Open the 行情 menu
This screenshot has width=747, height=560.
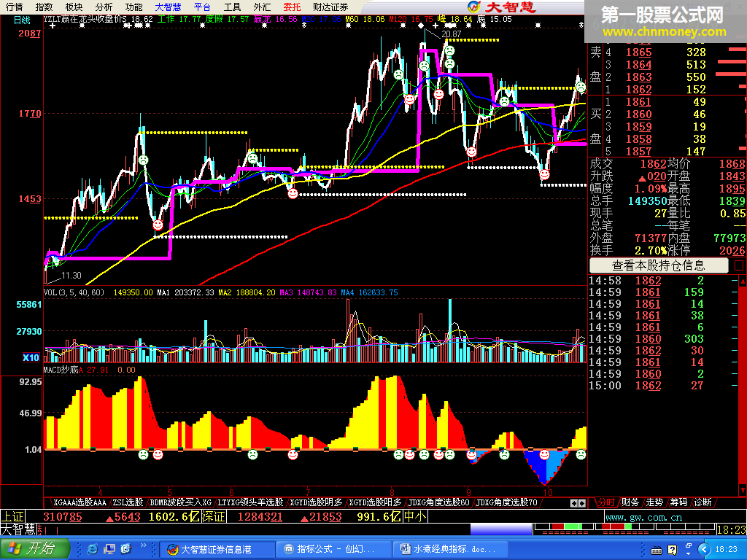point(14,7)
